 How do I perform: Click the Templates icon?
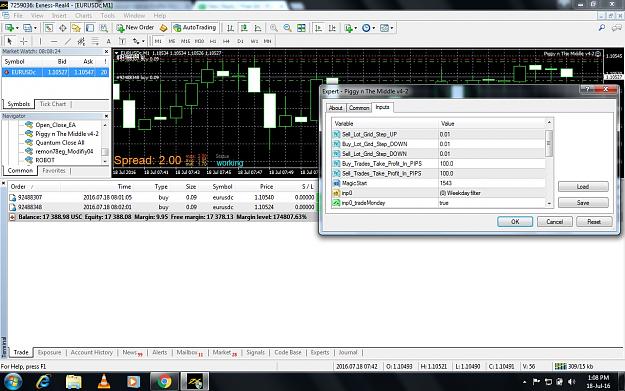pos(384,28)
